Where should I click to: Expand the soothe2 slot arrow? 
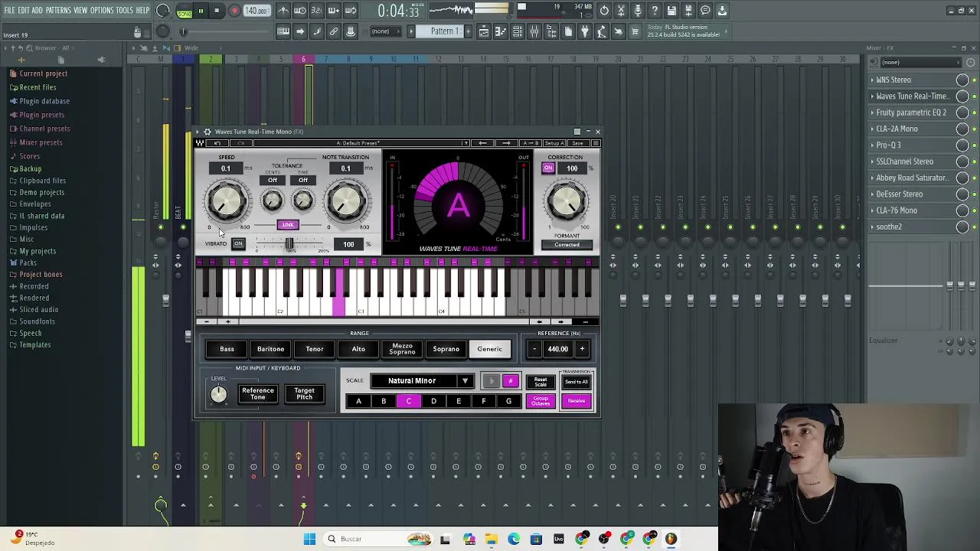(873, 227)
